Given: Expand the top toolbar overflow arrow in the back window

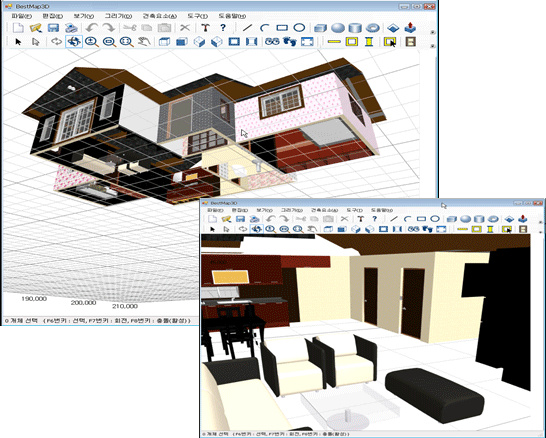Looking at the screenshot, I should [x=433, y=32].
